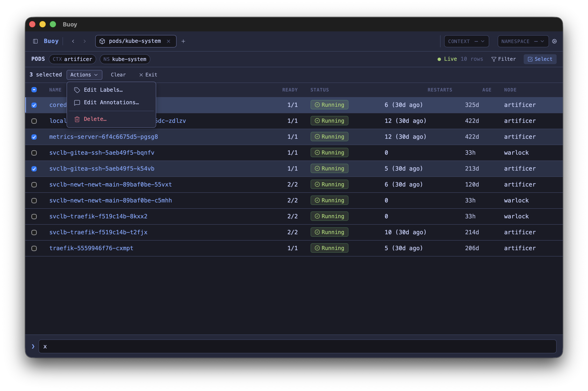Check svclb-traefik-f519c14b-t2fjx checkbox
The image size is (588, 391).
34,232
